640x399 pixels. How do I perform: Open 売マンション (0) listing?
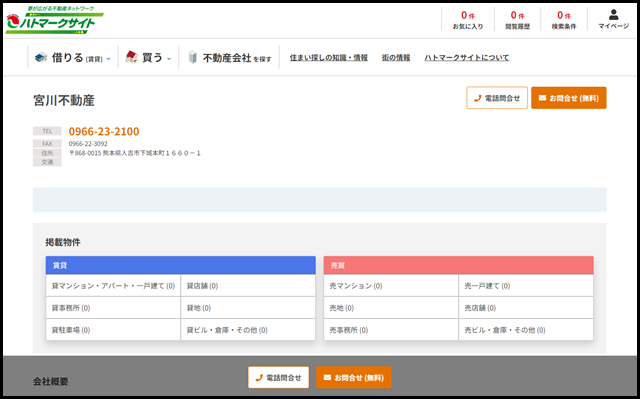(x=391, y=286)
